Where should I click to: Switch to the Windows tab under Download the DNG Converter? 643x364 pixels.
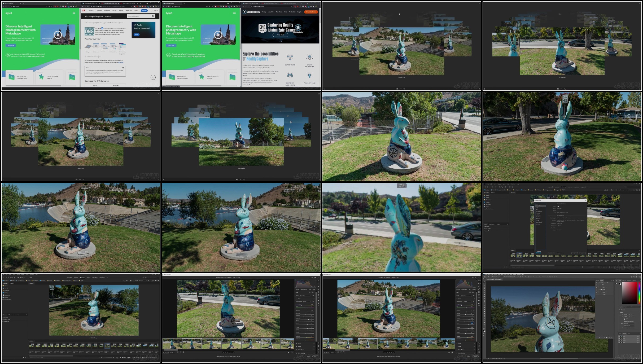tap(116, 85)
